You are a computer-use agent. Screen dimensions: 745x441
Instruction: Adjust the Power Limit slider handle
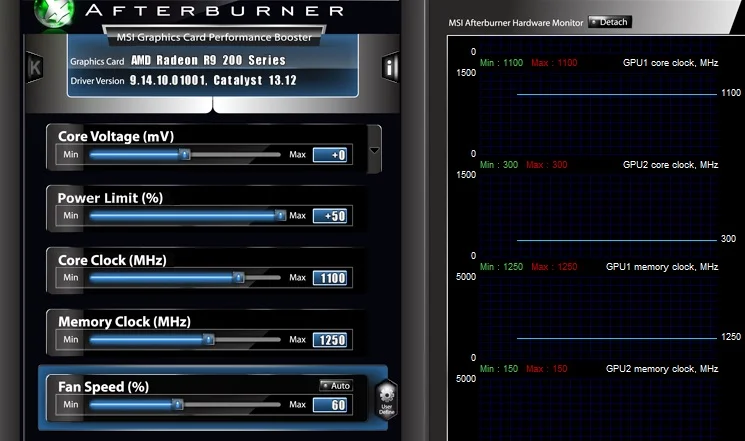click(280, 216)
